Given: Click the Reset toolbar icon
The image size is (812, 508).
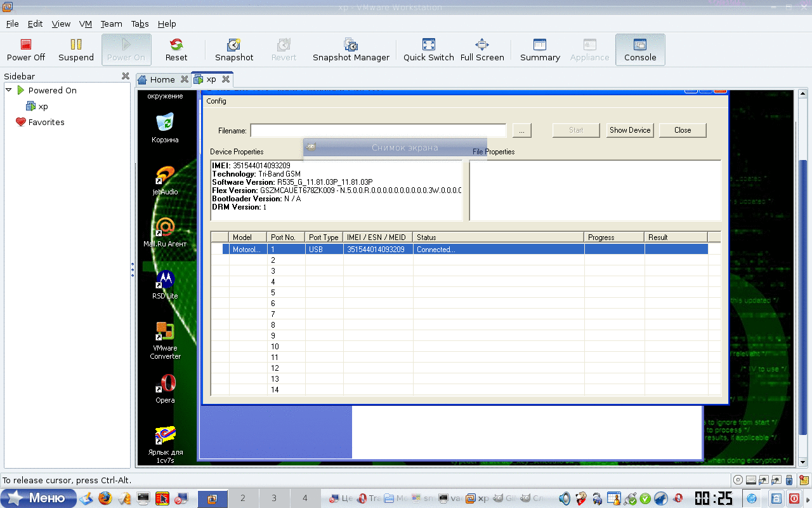Looking at the screenshot, I should pos(176,50).
